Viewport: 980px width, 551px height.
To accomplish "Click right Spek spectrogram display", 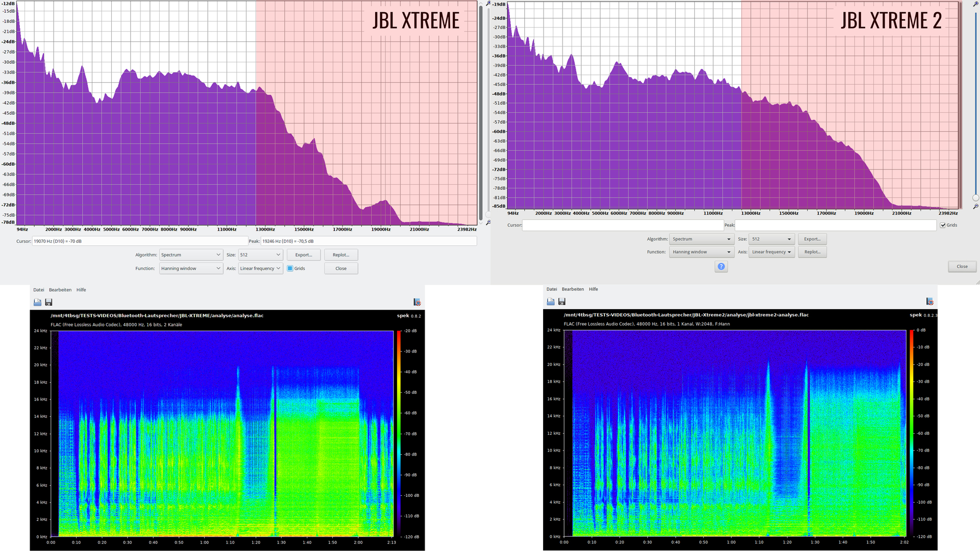I will coord(735,433).
